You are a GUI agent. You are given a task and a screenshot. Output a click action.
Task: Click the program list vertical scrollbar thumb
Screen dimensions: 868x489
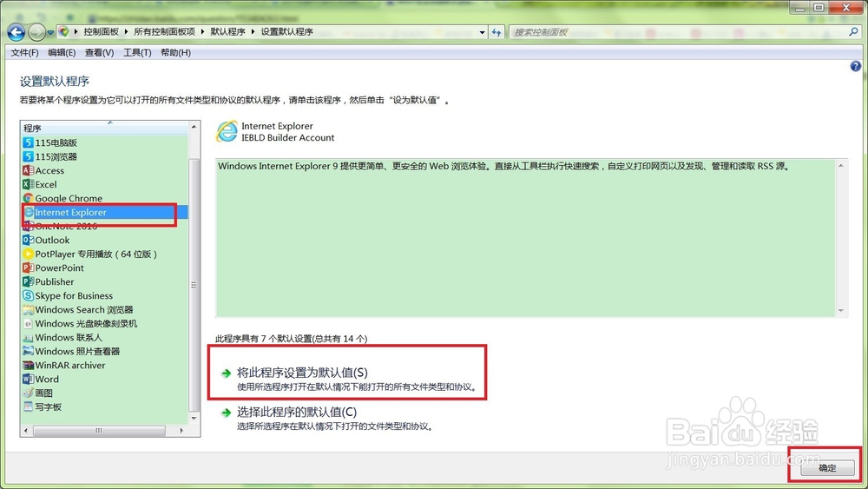pos(194,285)
